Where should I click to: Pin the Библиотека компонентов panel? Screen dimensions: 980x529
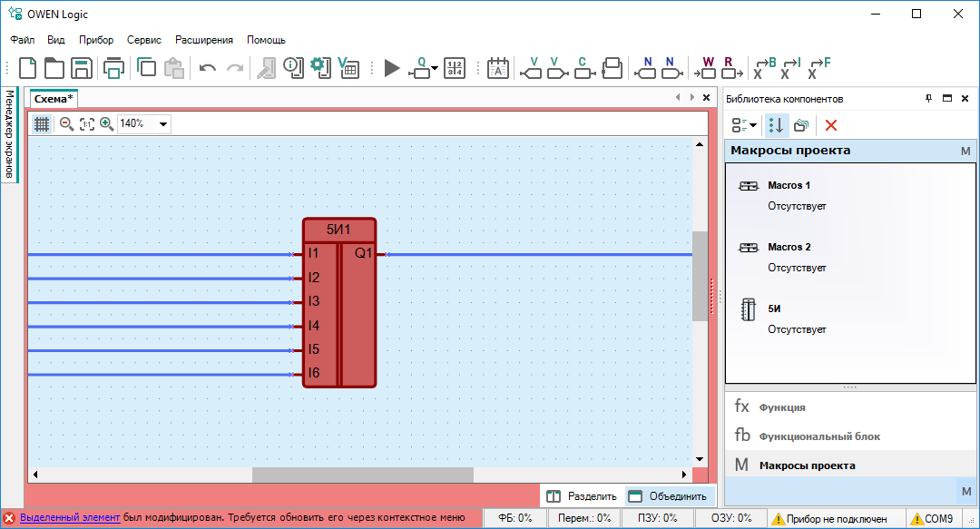tap(928, 98)
